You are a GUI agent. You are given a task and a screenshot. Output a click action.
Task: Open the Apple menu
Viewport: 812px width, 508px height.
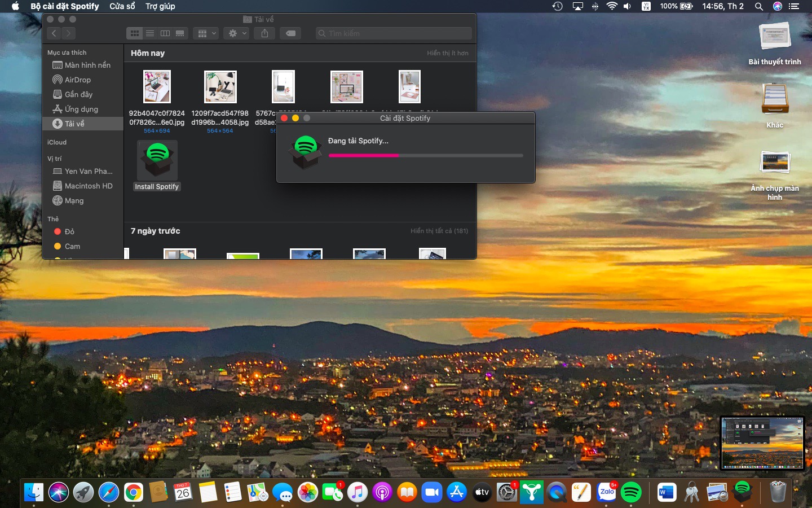pos(15,6)
